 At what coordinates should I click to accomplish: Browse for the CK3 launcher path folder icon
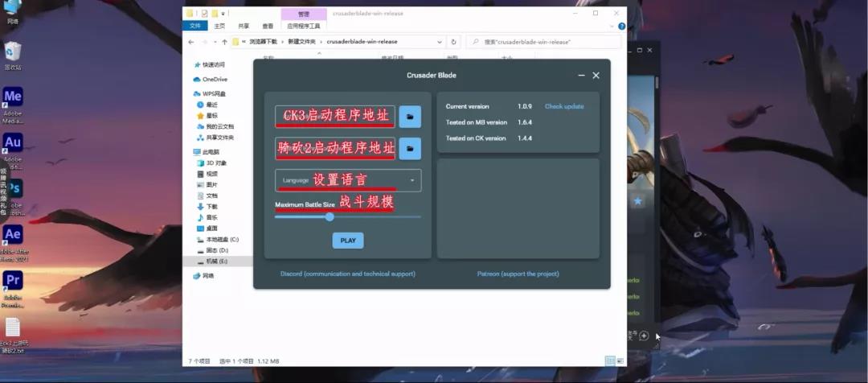tap(410, 117)
